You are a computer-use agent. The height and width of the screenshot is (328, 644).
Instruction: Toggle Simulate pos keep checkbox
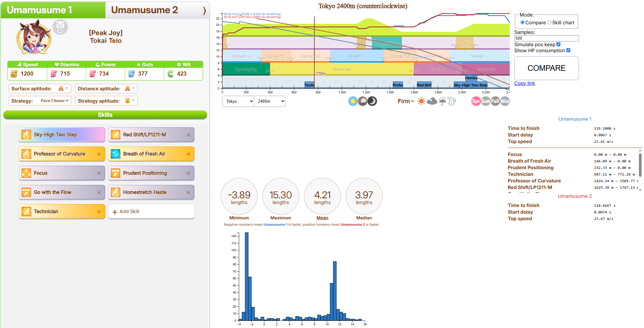click(558, 44)
